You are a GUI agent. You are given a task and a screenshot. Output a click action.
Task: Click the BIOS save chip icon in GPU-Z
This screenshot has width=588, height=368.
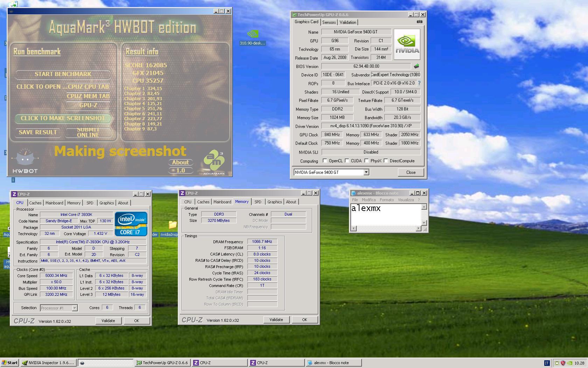tap(416, 66)
